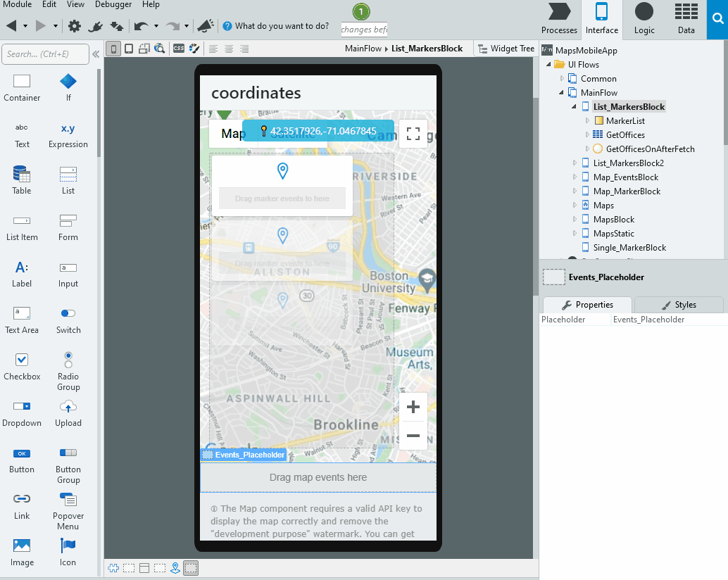Select Single_MarkerBlock in the tree

(x=629, y=247)
